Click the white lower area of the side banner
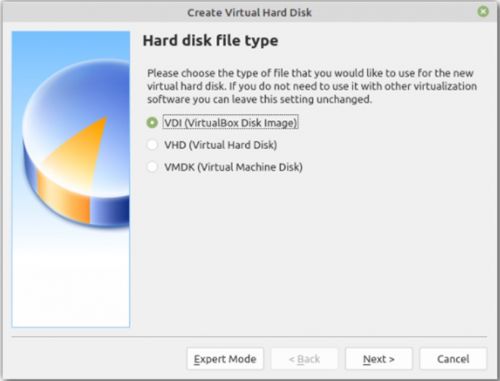500x381 pixels. (71, 283)
